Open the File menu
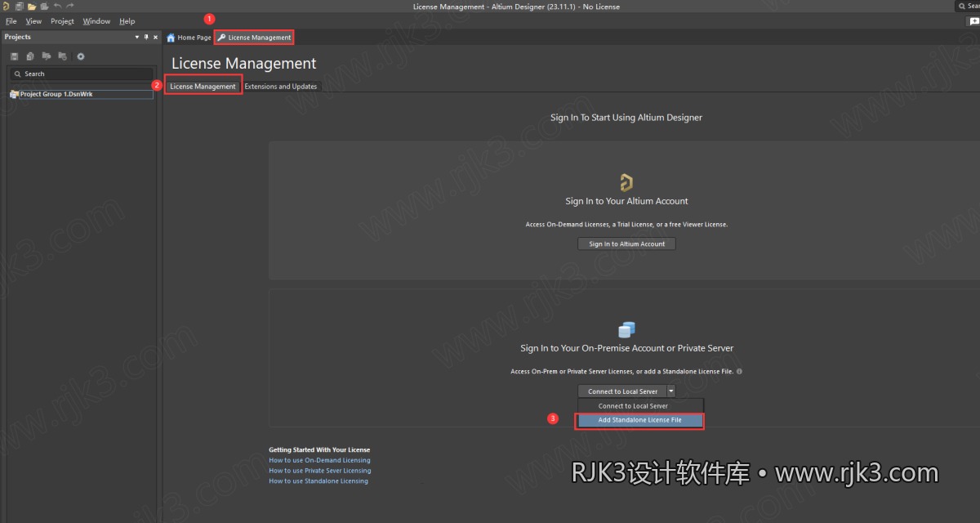The image size is (980, 523). pyautogui.click(x=11, y=21)
